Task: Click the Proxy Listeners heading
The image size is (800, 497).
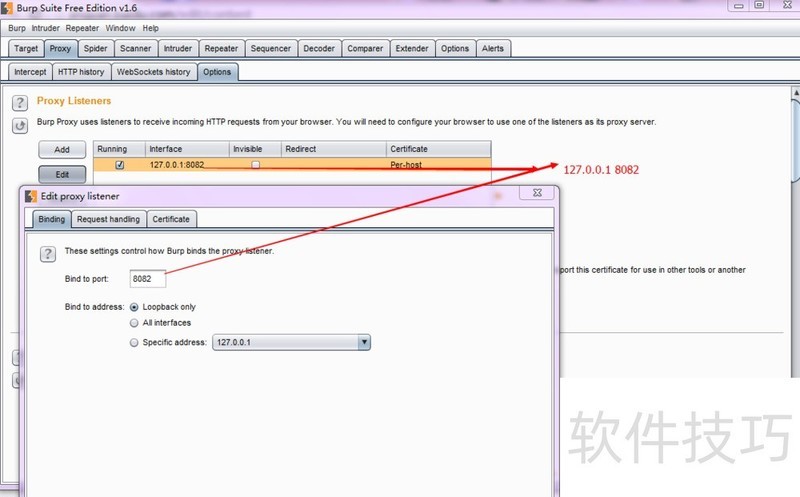Action: [x=74, y=101]
